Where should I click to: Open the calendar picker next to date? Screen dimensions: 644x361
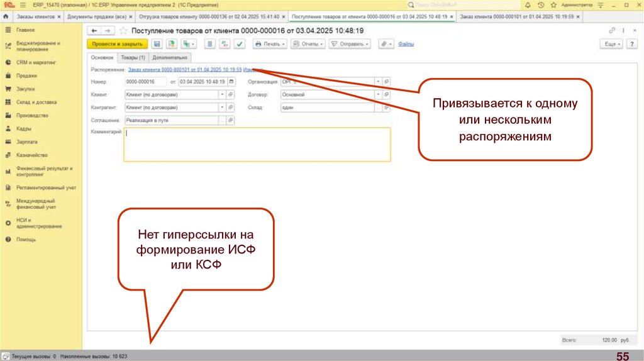click(x=231, y=82)
